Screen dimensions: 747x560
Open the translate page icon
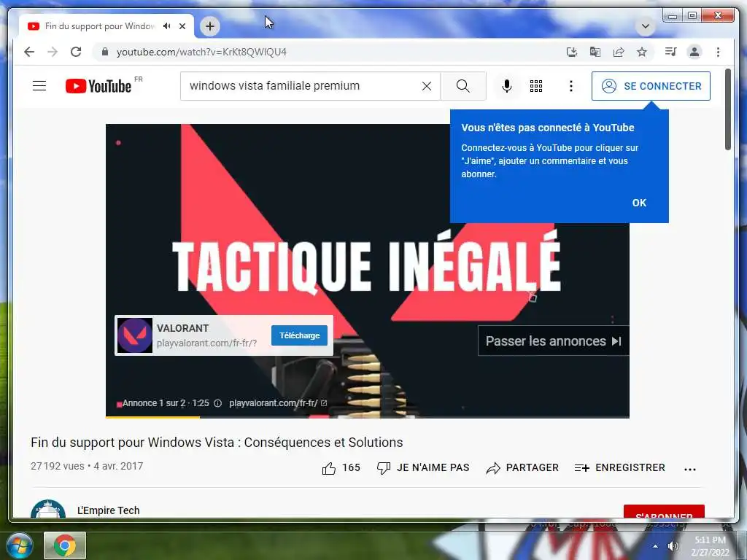[x=595, y=52]
